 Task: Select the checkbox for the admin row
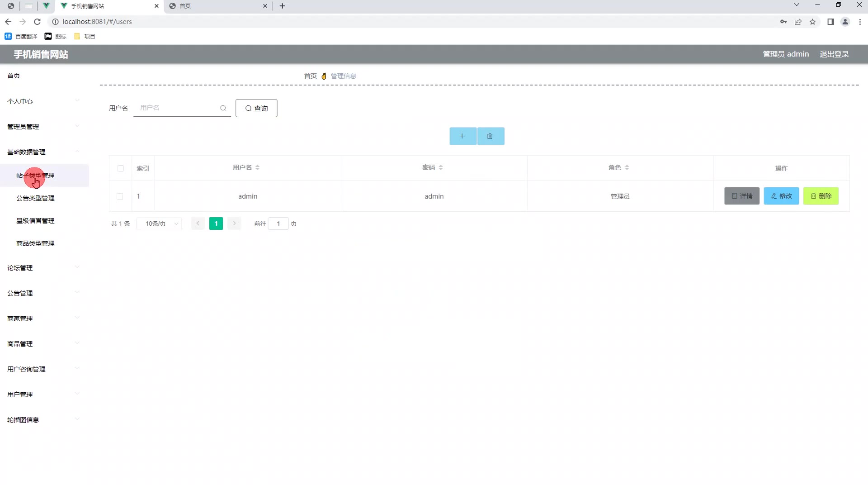point(120,196)
